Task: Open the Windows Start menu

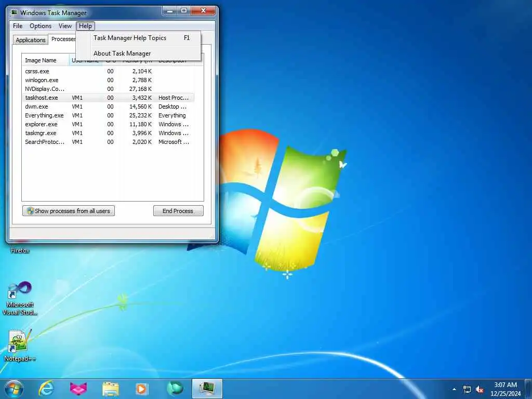Action: pyautogui.click(x=14, y=389)
